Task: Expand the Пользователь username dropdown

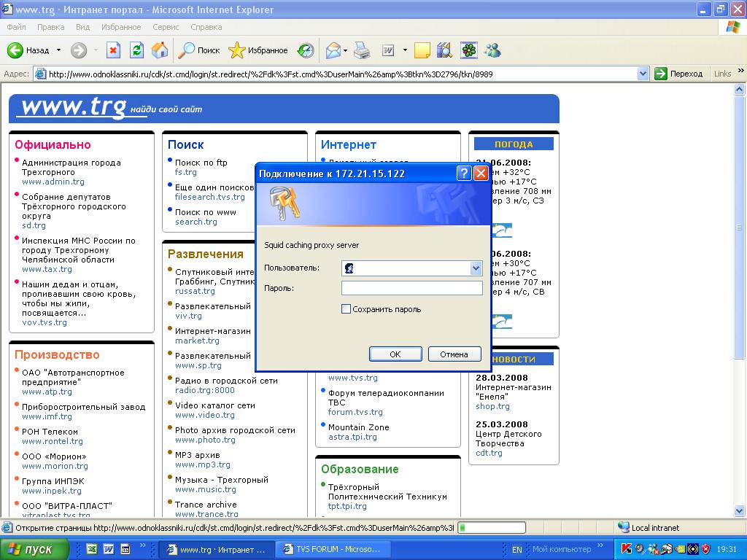Action: click(476, 268)
